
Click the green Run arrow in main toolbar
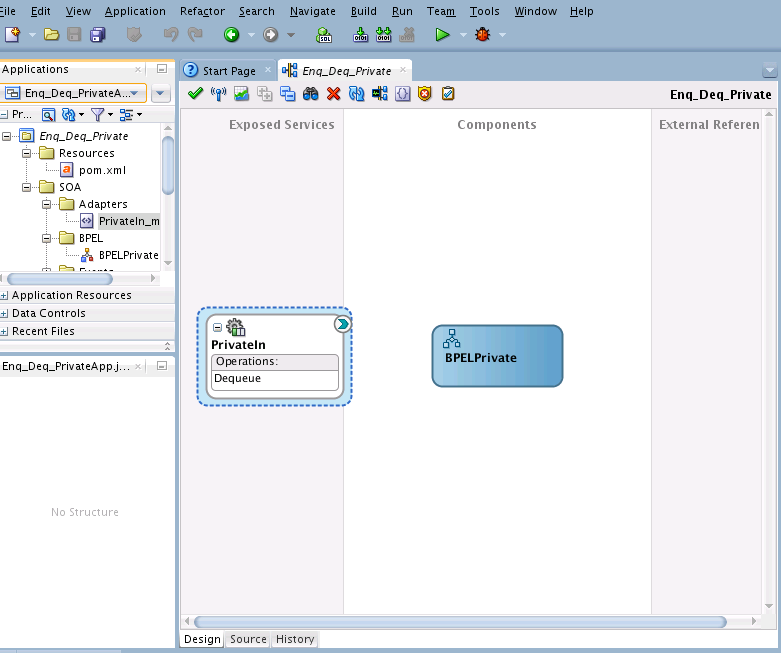(442, 35)
